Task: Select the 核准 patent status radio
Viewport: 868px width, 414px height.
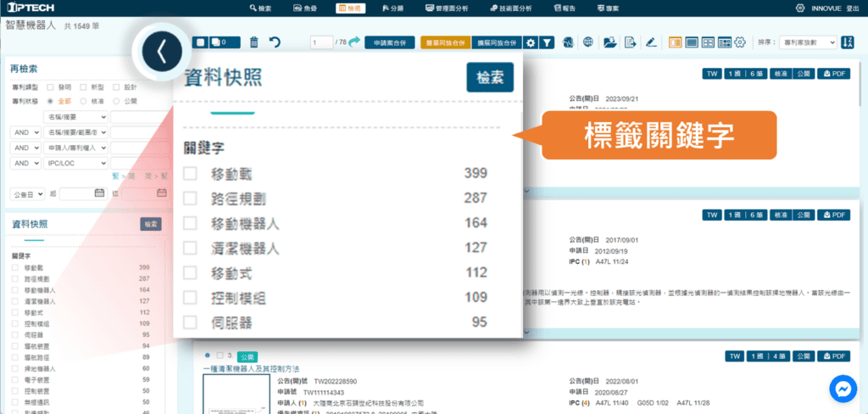Action: click(82, 101)
